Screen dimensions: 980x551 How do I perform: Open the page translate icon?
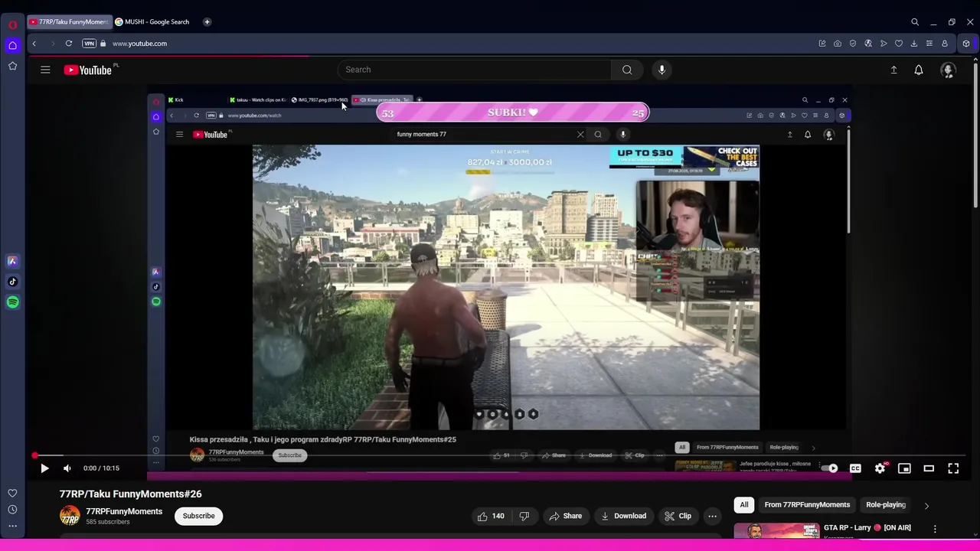click(x=868, y=44)
